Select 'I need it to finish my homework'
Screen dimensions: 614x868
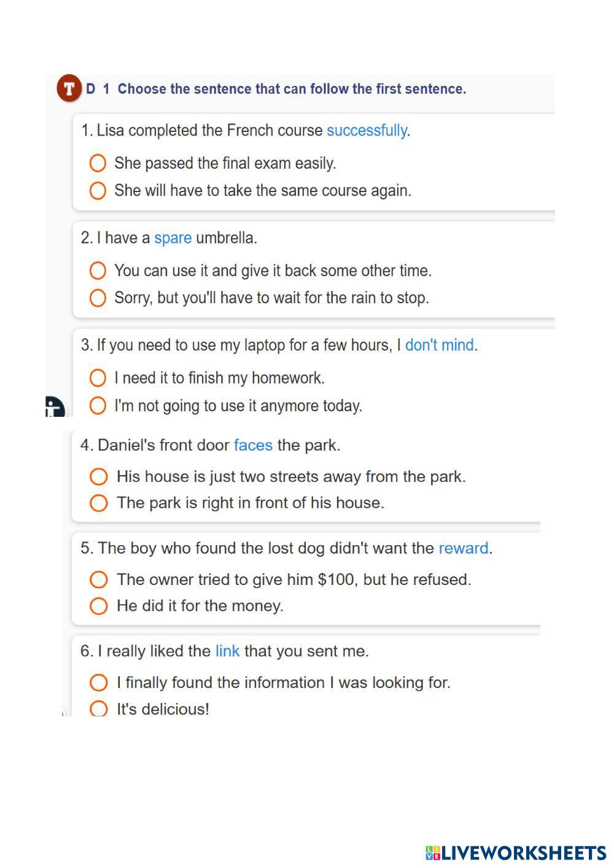pos(98,378)
